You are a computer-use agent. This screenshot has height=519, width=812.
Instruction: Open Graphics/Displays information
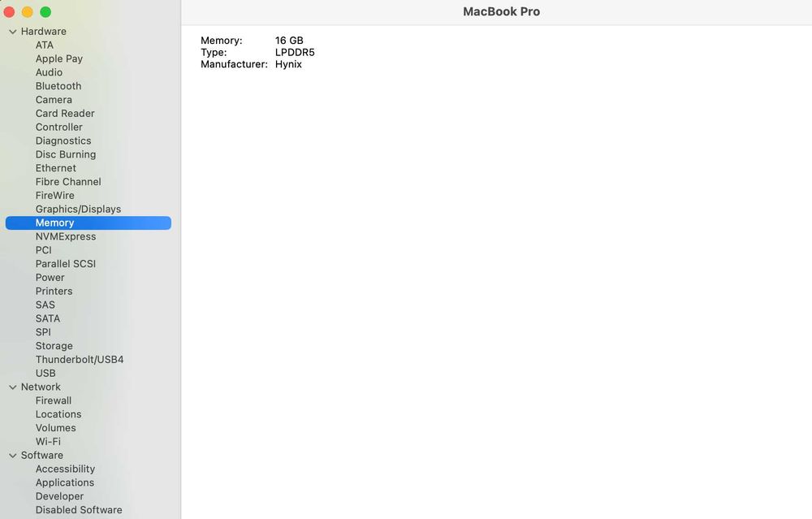78,210
